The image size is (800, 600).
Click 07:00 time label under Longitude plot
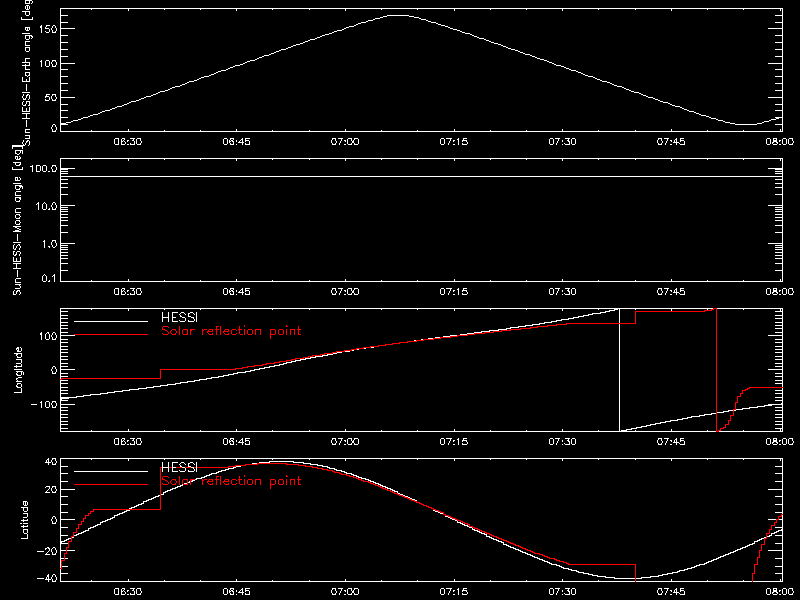345,442
